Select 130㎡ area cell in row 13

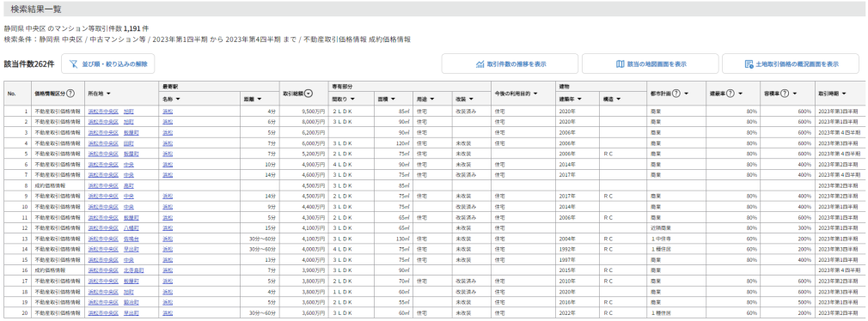pyautogui.click(x=393, y=239)
